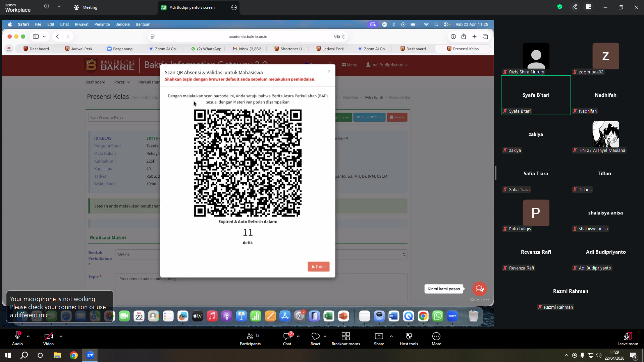
Task: Click the Kirimi kami pesan label
Action: pyautogui.click(x=444, y=289)
